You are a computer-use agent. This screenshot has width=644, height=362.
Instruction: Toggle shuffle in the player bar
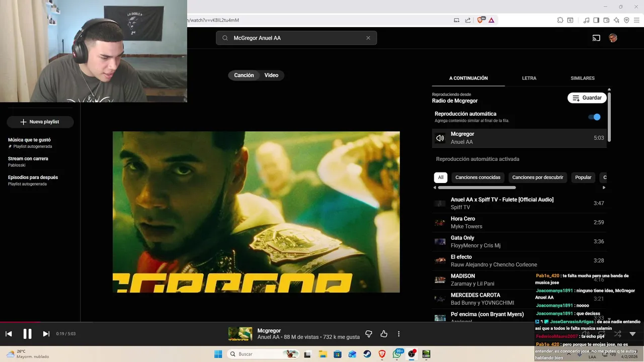tap(617, 334)
